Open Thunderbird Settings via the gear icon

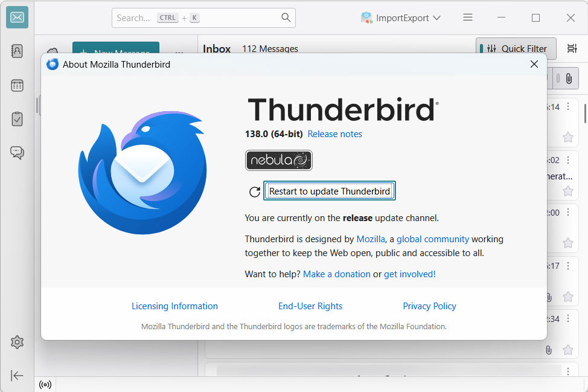[x=17, y=342]
